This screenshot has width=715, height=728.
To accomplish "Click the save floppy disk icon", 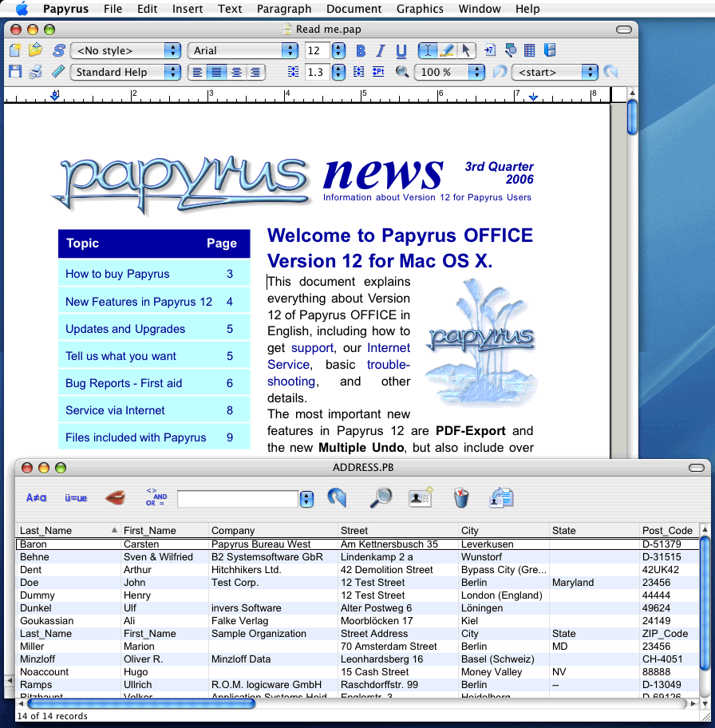I will point(15,72).
